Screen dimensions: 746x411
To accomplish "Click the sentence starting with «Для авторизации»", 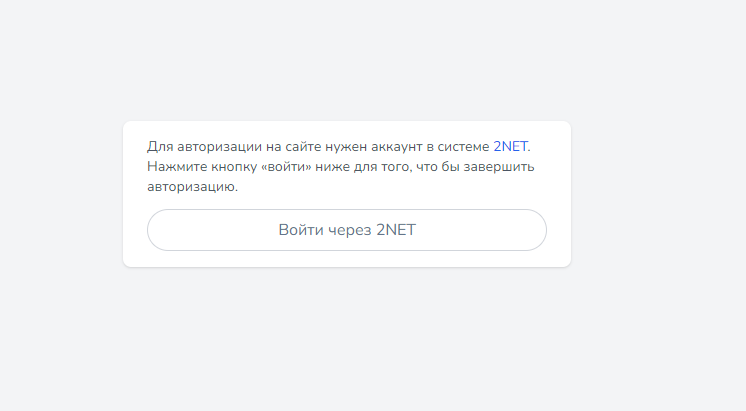I will tap(318, 146).
